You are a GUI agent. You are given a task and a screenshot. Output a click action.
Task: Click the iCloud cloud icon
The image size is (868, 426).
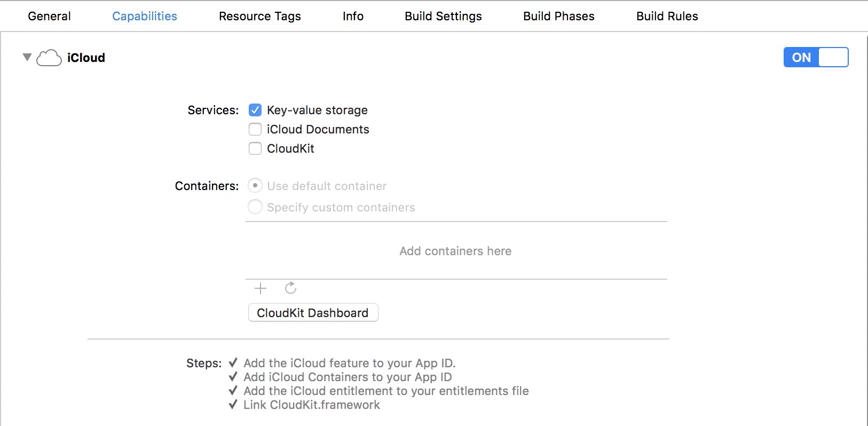[x=49, y=58]
